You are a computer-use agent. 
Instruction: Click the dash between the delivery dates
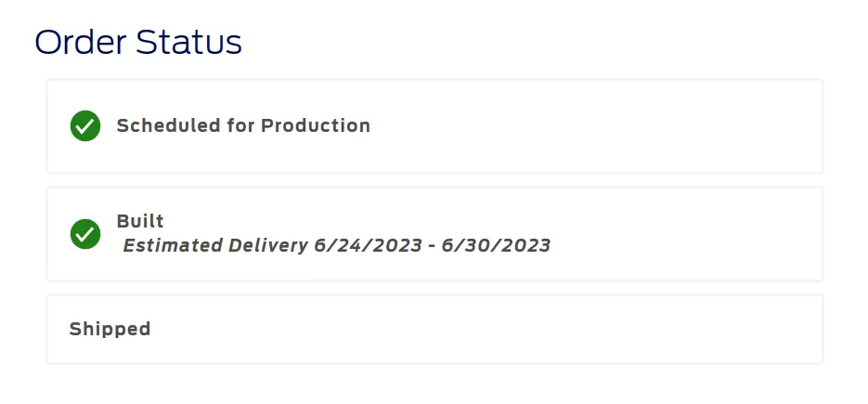tap(431, 246)
